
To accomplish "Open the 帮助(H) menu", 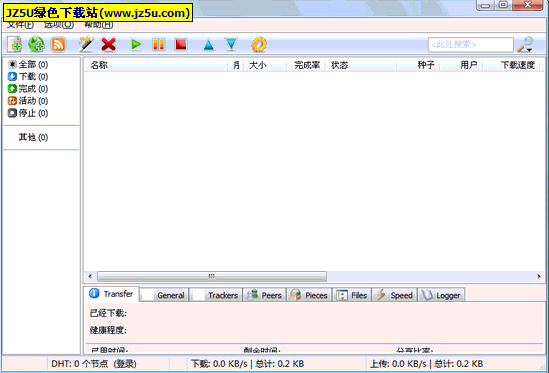I will click(x=98, y=25).
